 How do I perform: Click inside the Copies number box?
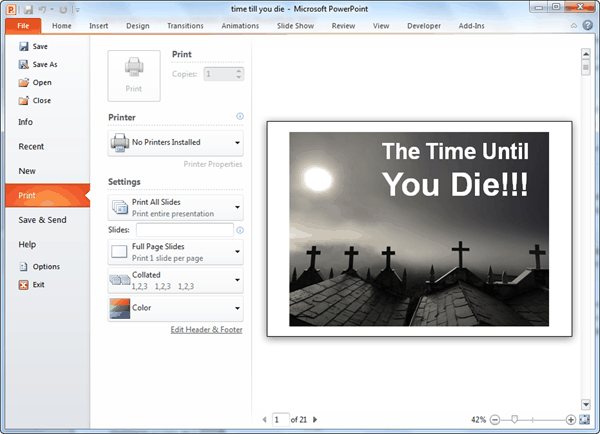[x=219, y=74]
